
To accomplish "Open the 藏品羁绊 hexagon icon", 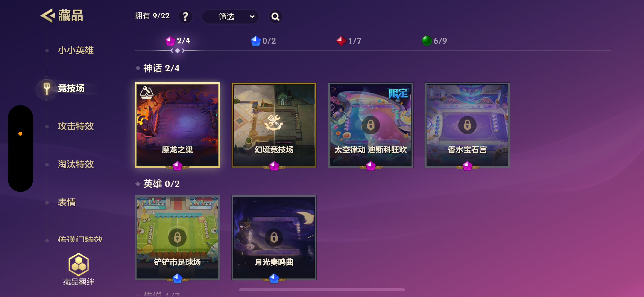I will (x=79, y=265).
